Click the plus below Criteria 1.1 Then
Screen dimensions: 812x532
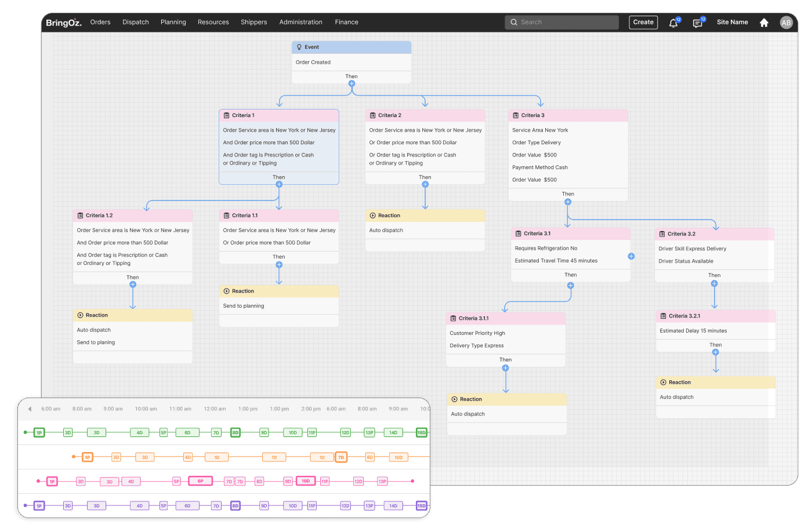(279, 264)
